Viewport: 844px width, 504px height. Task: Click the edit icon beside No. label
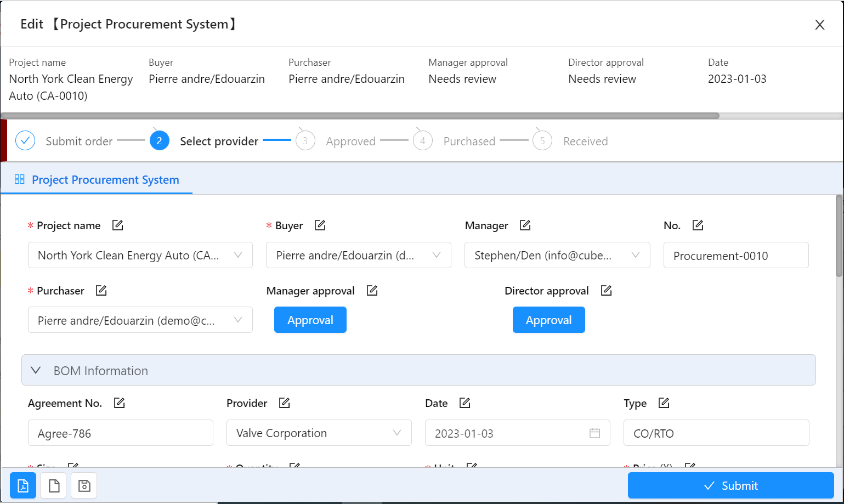(698, 225)
